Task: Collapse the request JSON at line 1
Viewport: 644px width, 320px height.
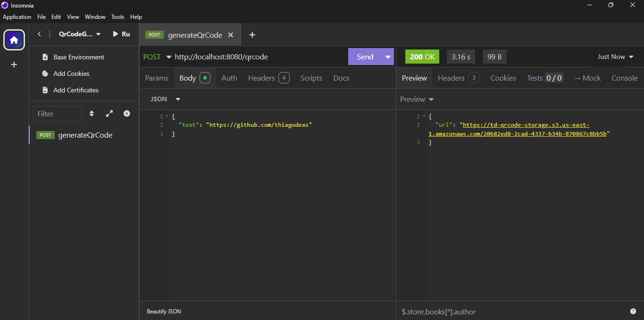Action: click(167, 116)
